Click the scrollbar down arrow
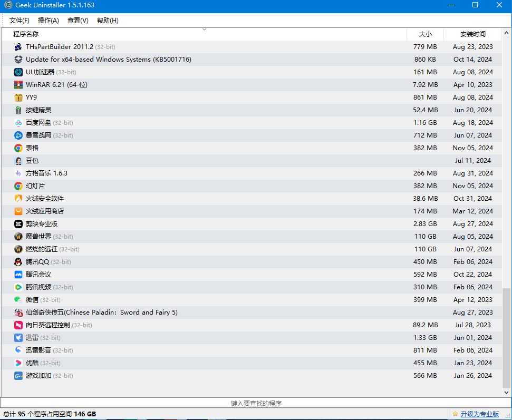 tap(506, 392)
